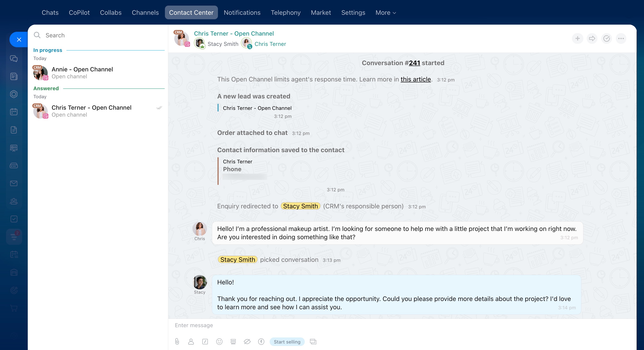Open the Mail envelope sidebar icon
Viewport: 644px width, 350px height.
[x=14, y=184]
